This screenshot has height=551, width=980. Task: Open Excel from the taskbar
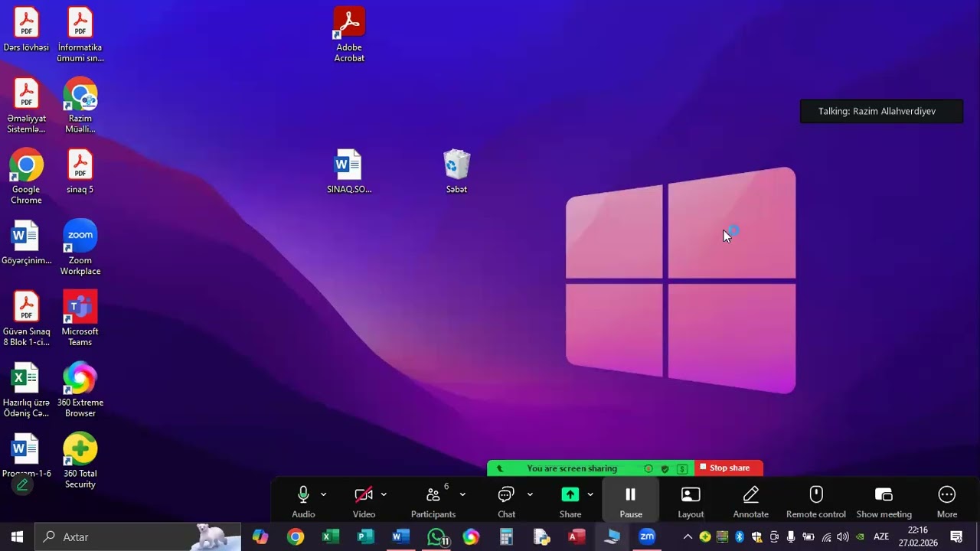331,537
